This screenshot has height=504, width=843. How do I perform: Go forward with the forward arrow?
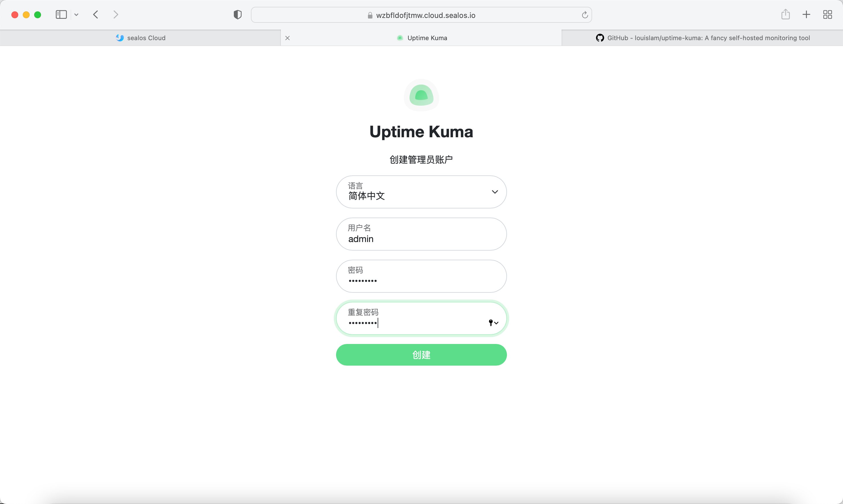click(x=116, y=15)
